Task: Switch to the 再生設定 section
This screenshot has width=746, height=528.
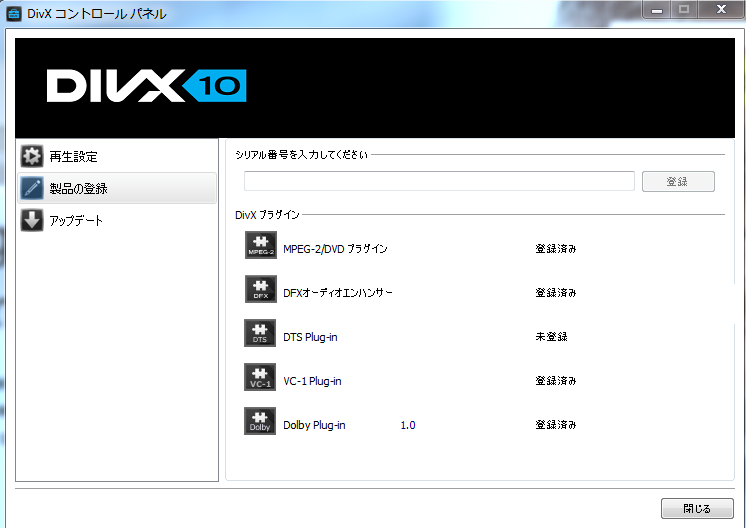Action: 117,156
